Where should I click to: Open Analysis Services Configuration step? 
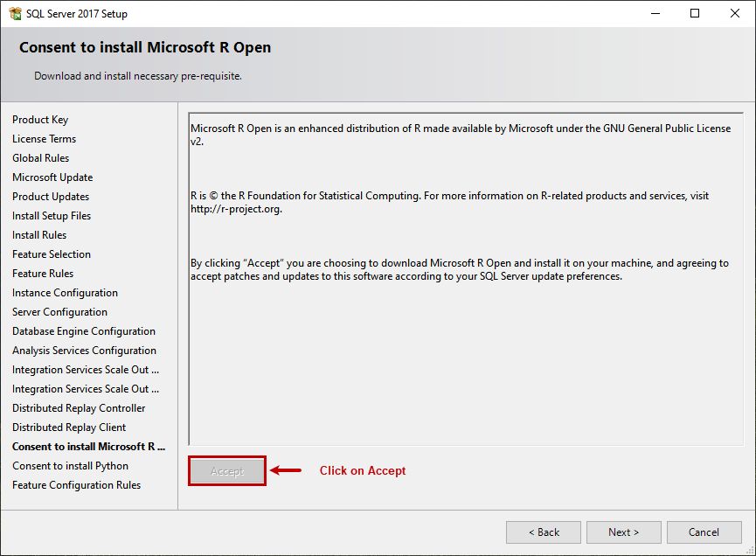(84, 351)
